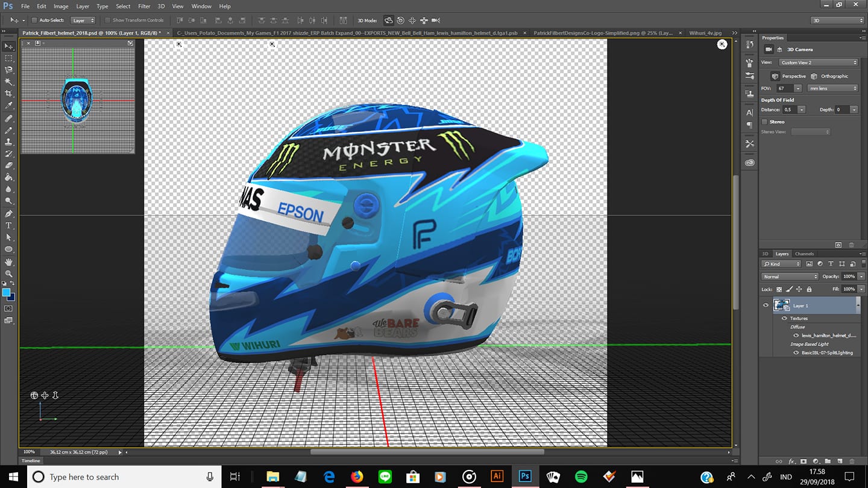Switch to the 3D panel tab
Screen dimensions: 868x488
coord(766,254)
